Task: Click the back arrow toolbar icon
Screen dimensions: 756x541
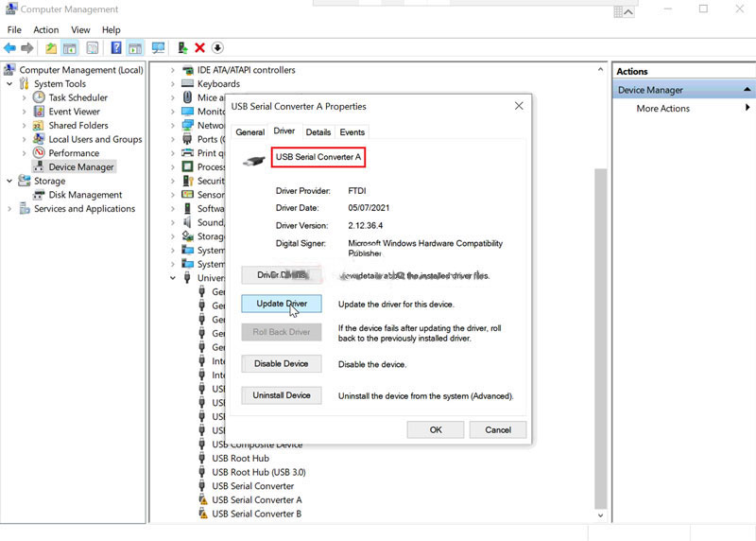Action: point(9,48)
